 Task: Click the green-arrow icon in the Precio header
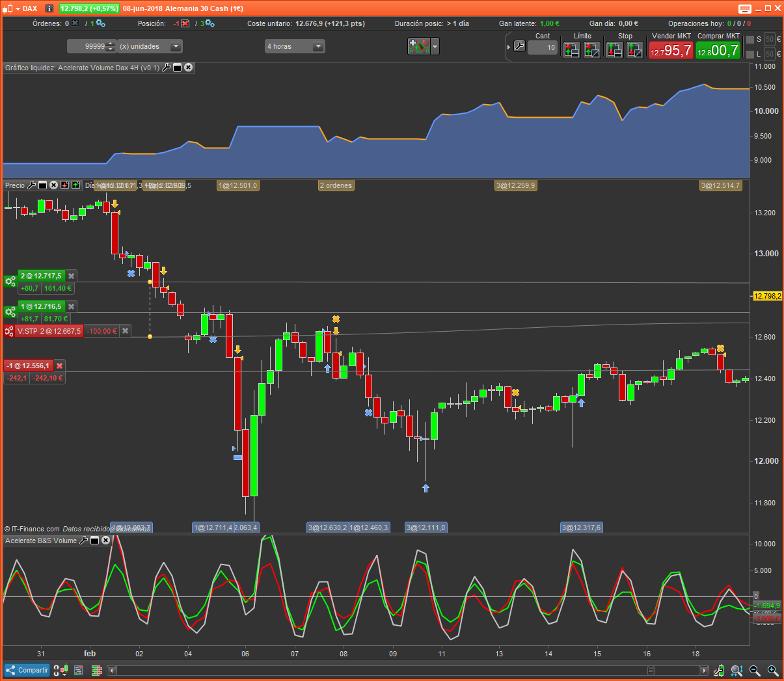75,185
